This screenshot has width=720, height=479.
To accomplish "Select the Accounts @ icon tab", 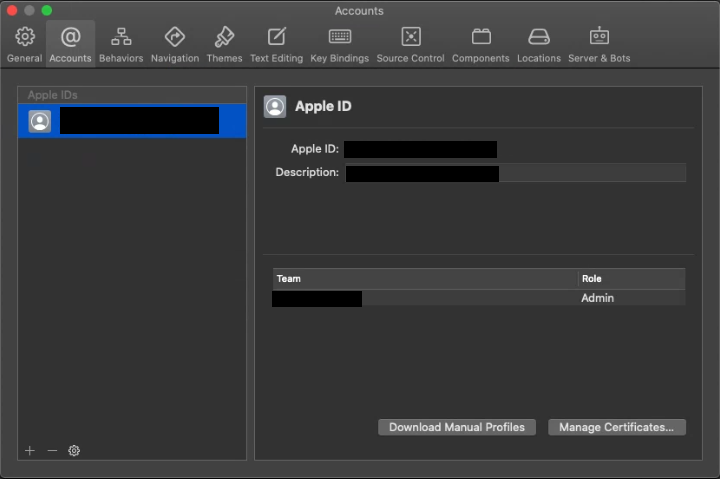I will click(70, 44).
